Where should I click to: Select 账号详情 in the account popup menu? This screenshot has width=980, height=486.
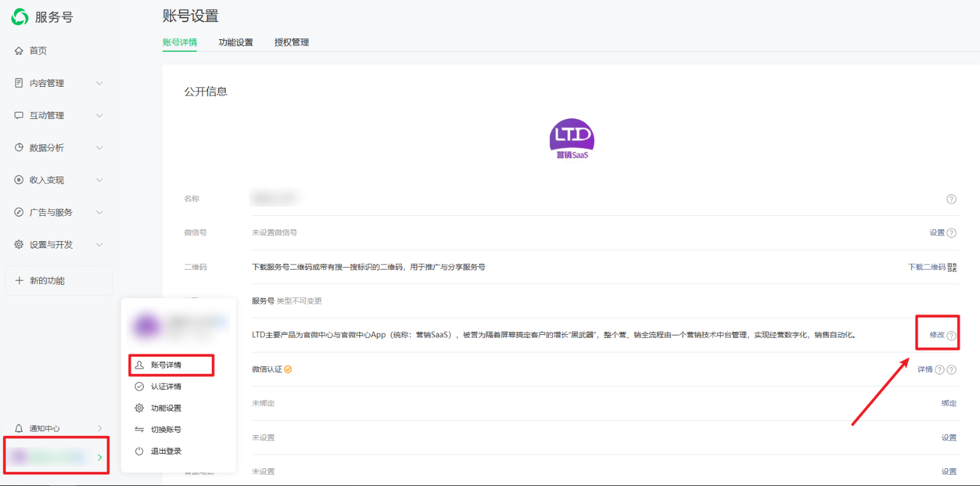point(166,365)
